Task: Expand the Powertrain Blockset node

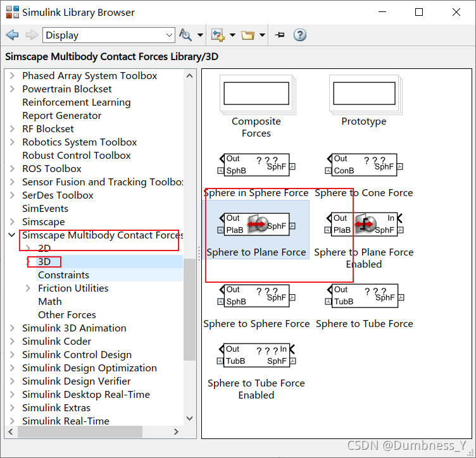Action: [x=12, y=89]
